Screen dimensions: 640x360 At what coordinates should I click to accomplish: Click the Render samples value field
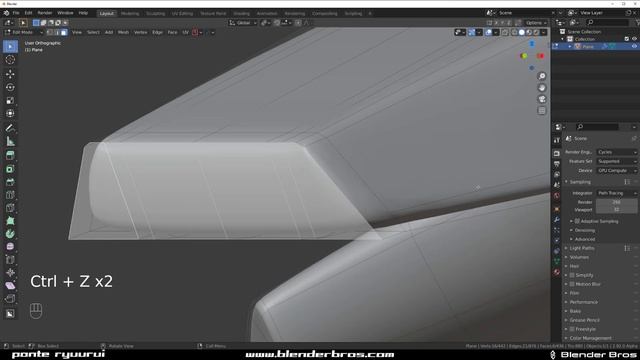tap(617, 202)
